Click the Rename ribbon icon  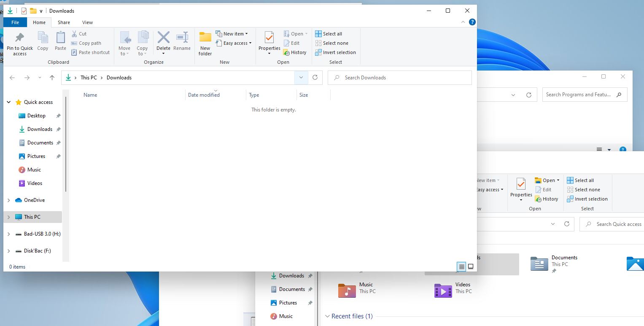(182, 41)
